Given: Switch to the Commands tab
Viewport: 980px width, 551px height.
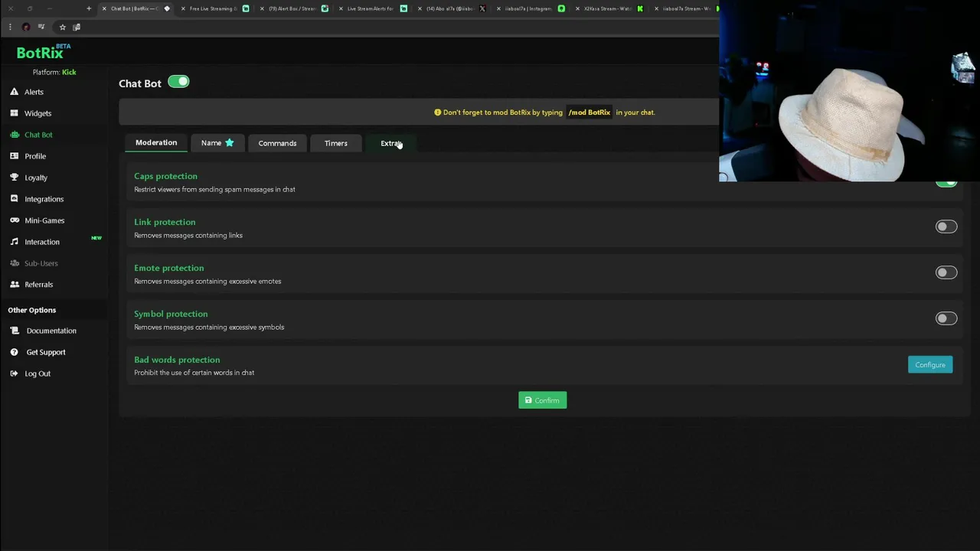Looking at the screenshot, I should 277,143.
